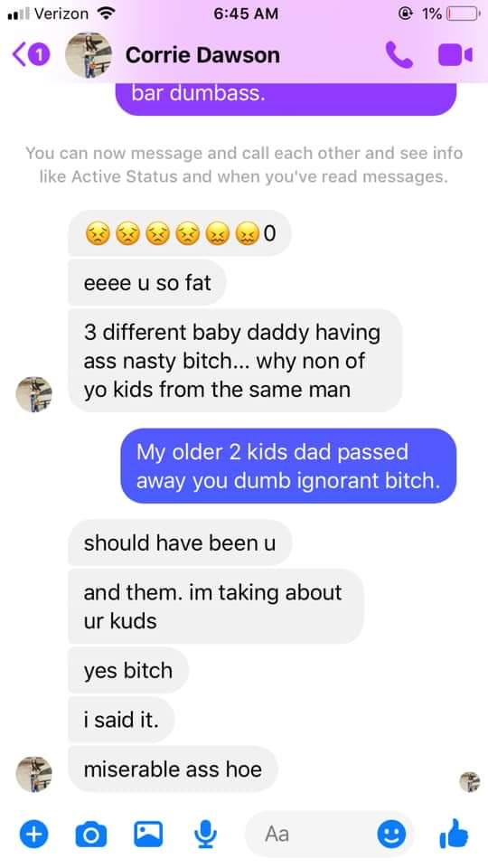
Task: Send a thumbs-up like
Action: point(455,833)
